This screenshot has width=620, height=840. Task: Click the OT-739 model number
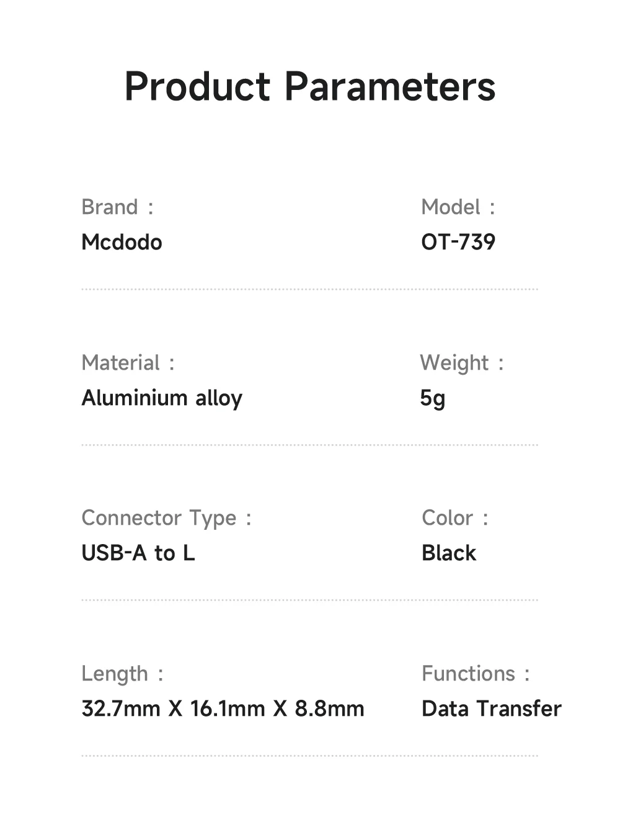(458, 242)
